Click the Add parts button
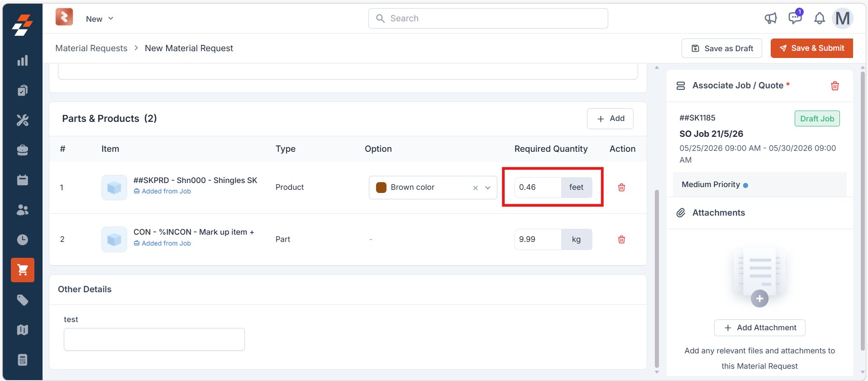 tap(610, 119)
